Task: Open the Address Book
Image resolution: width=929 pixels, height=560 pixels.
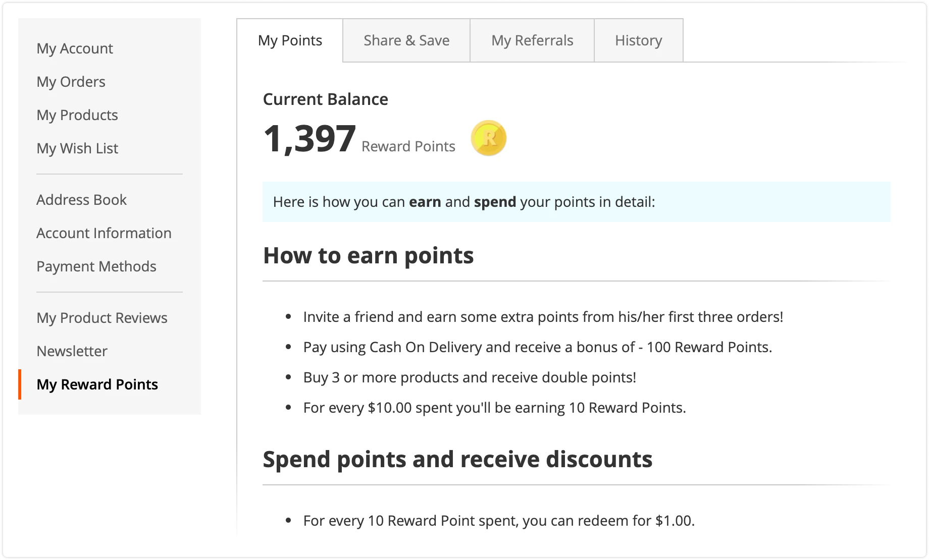Action: (81, 199)
